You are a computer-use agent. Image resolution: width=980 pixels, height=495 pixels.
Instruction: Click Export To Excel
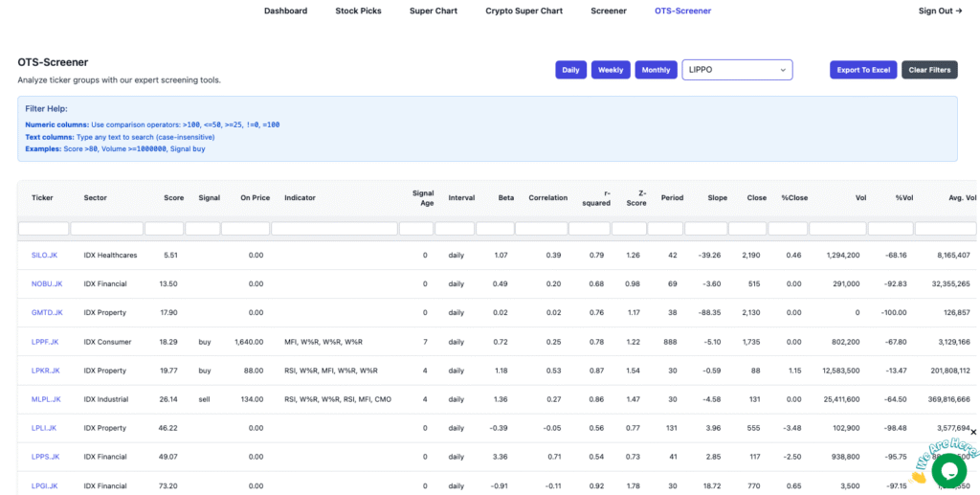[863, 70]
